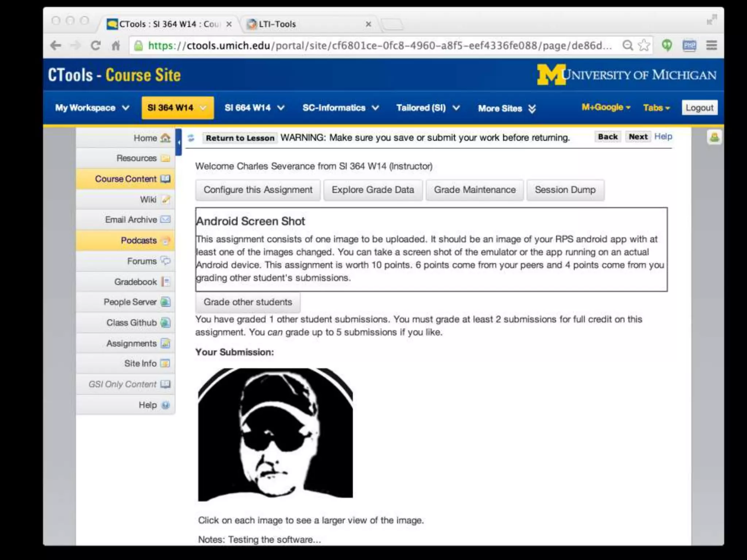
Task: Select Assignments in the left navigation
Action: point(131,343)
